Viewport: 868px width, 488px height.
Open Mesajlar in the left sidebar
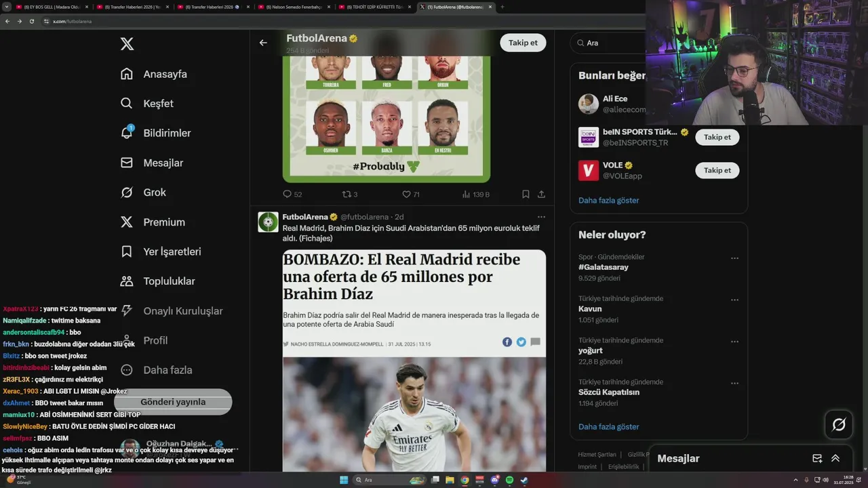coord(151,163)
